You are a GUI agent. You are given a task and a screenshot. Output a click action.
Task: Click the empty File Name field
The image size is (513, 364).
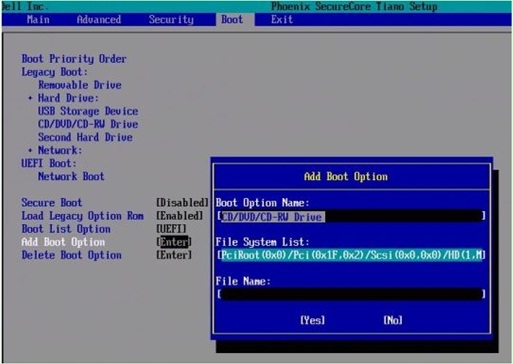(351, 294)
